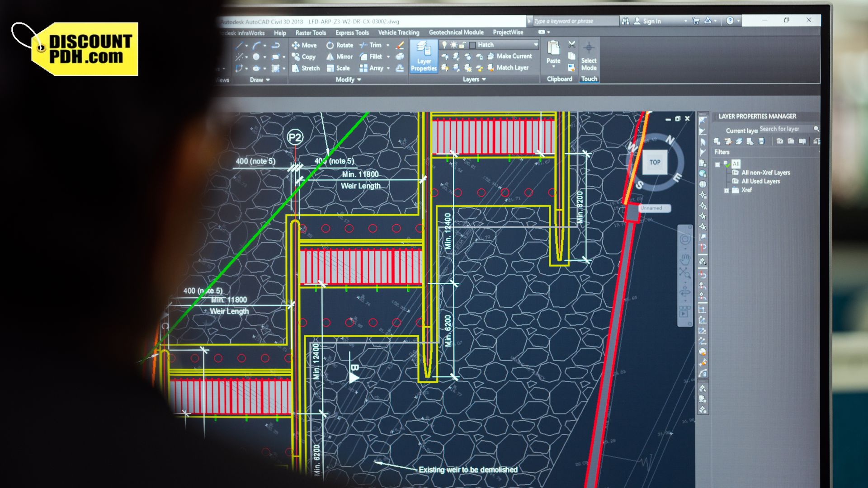This screenshot has width=868, height=488.
Task: Open the Unnamed UCS dropdown below ViewCube
Action: coord(654,208)
